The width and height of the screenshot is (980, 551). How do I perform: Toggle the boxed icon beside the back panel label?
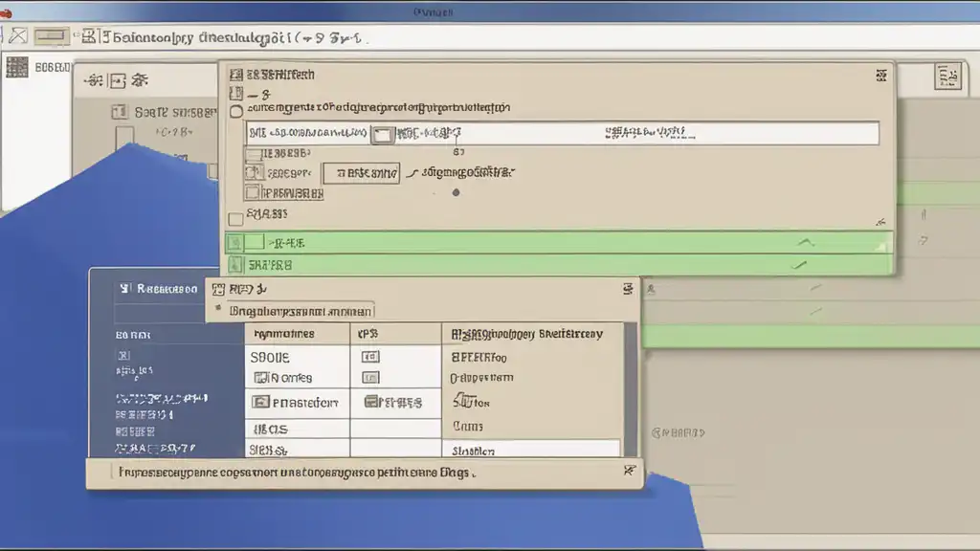pos(120,113)
